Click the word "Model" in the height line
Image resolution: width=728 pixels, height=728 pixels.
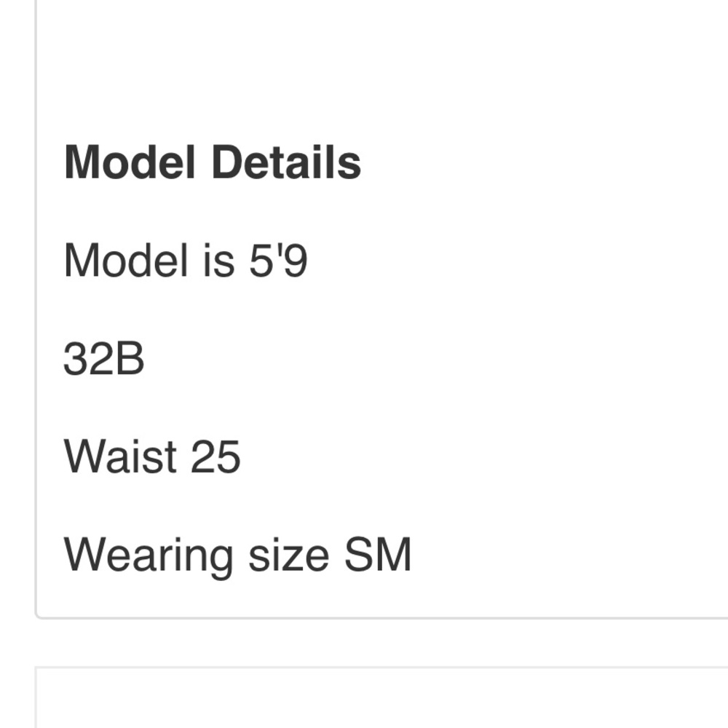(126, 261)
